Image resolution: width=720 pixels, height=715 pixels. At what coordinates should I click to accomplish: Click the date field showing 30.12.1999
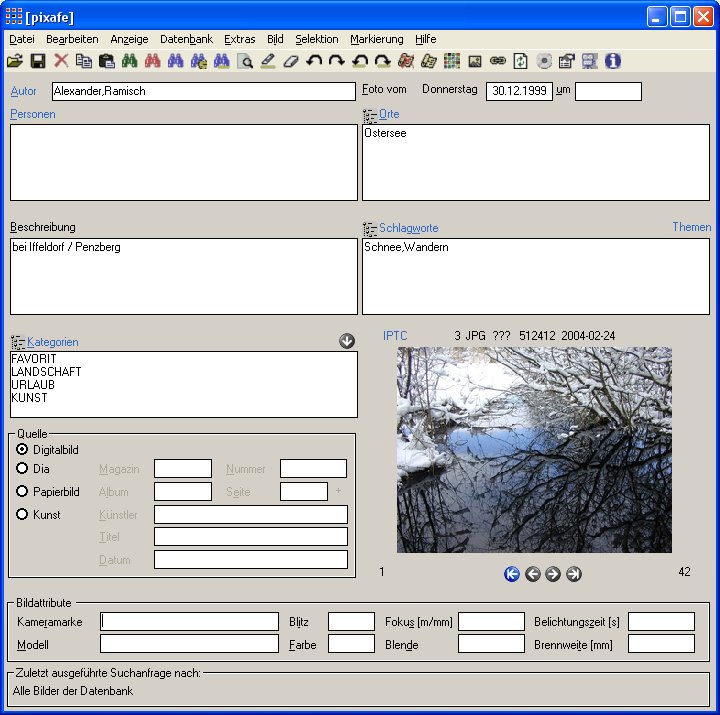point(519,91)
